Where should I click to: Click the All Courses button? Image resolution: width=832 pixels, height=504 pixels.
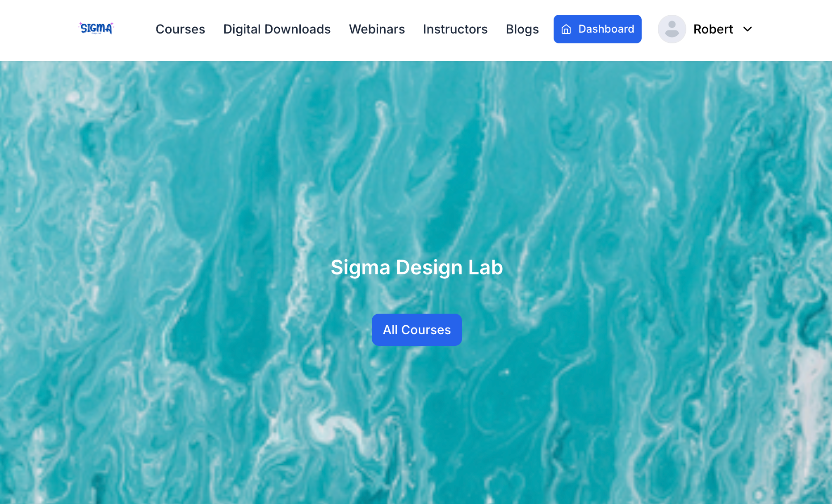coord(416,330)
